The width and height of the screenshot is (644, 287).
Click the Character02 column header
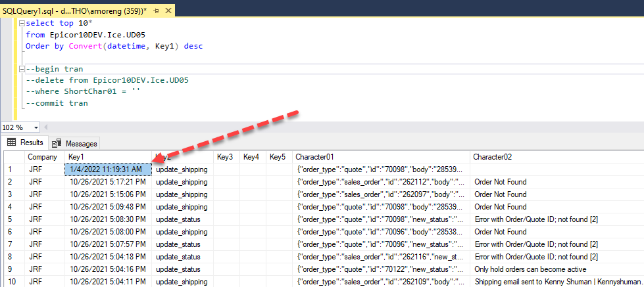pyautogui.click(x=557, y=157)
